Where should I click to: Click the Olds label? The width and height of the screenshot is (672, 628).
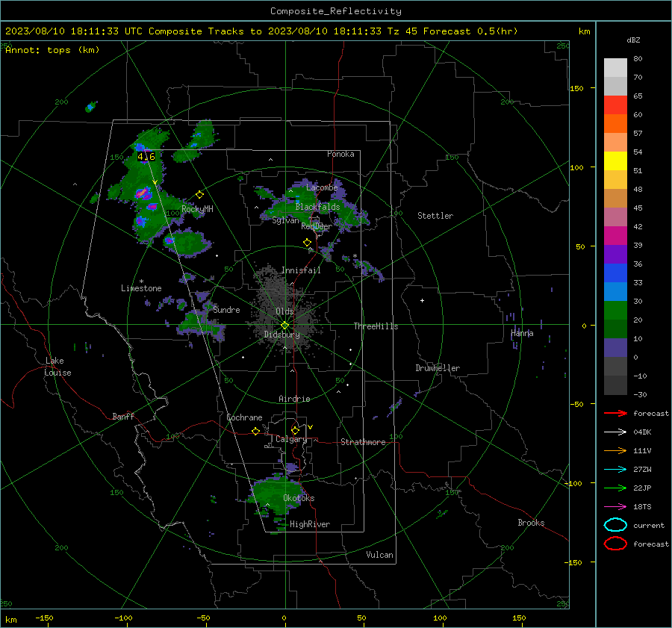pos(284,311)
